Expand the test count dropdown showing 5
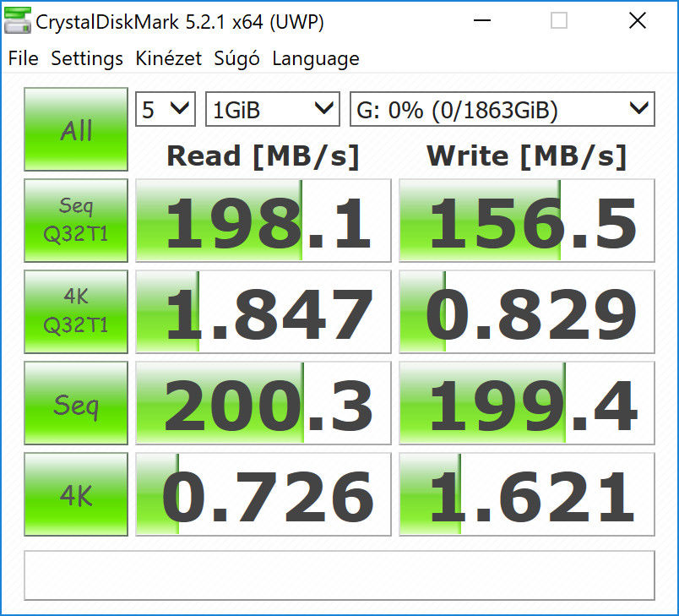679x616 pixels. (166, 109)
